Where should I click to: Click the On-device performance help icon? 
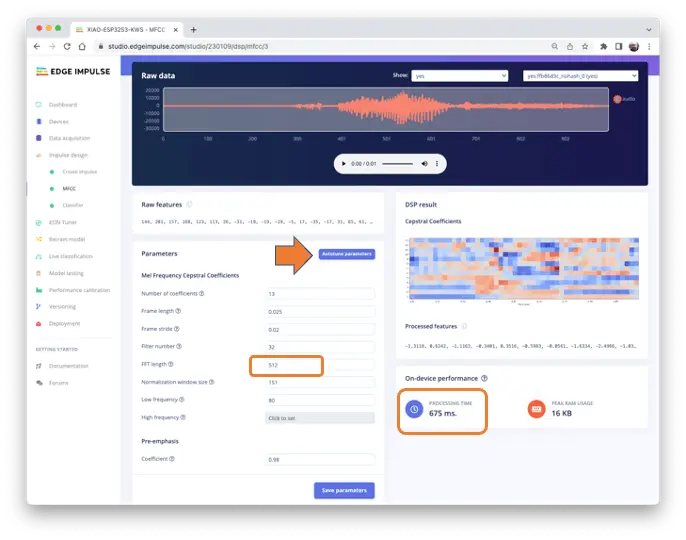click(x=485, y=378)
